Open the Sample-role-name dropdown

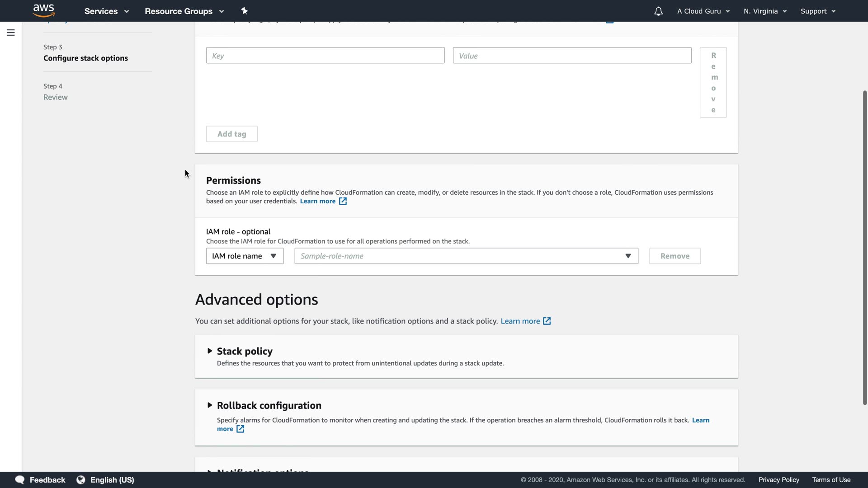tap(466, 256)
